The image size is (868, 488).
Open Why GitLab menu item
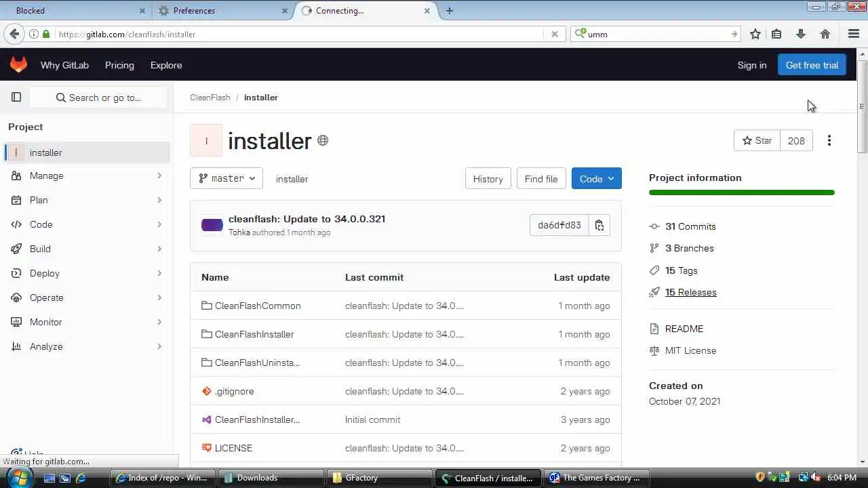(x=64, y=65)
